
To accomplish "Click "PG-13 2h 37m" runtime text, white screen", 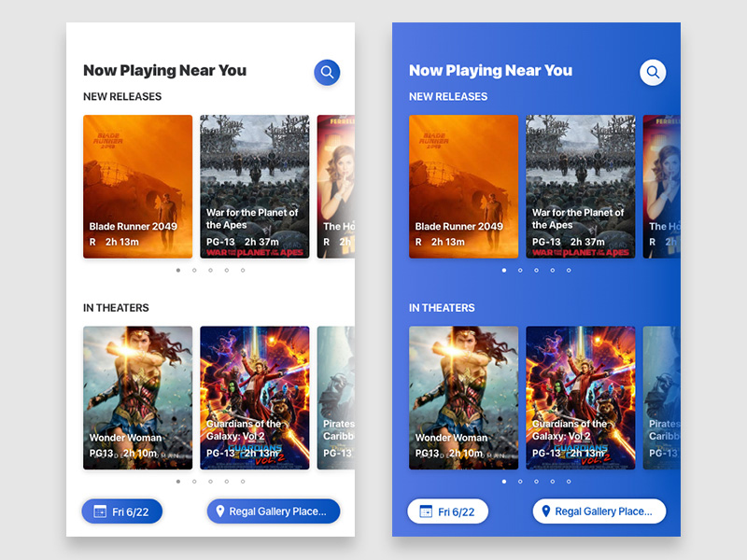I will pos(243,242).
